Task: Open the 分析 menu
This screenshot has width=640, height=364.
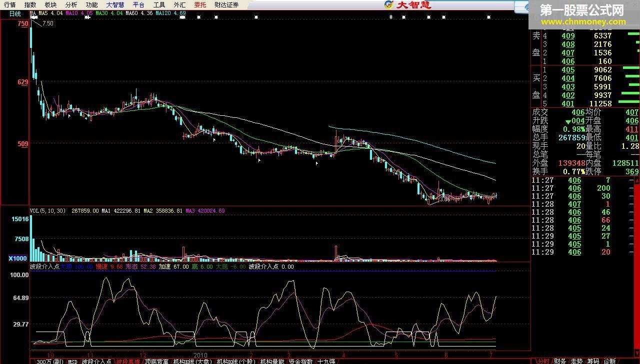Action: pyautogui.click(x=71, y=4)
